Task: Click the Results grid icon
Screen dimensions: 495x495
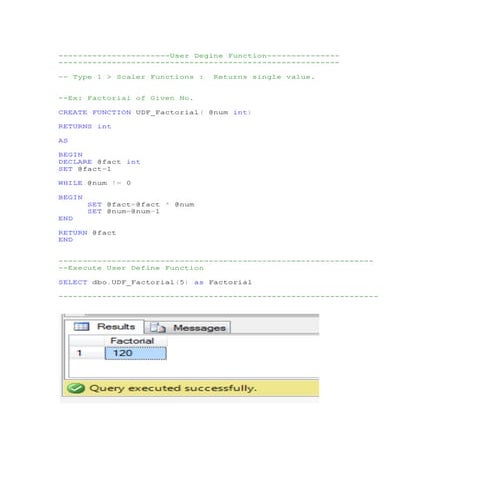Action: [x=81, y=326]
